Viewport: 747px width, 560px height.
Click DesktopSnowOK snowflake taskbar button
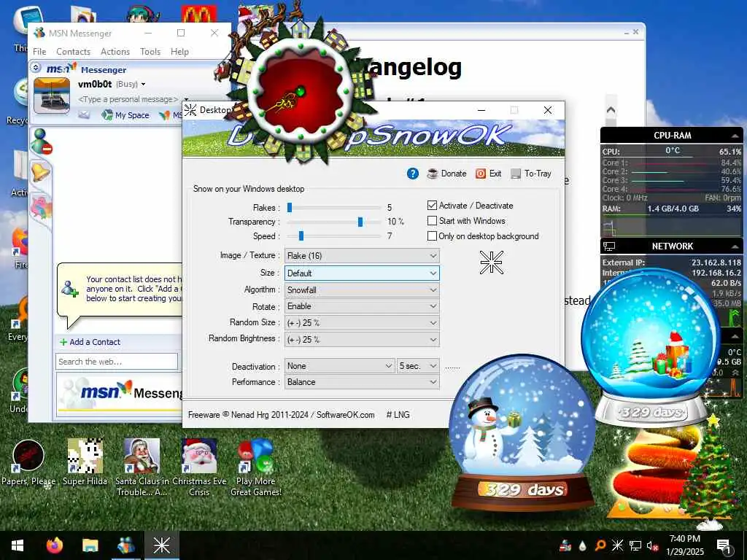(x=161, y=545)
